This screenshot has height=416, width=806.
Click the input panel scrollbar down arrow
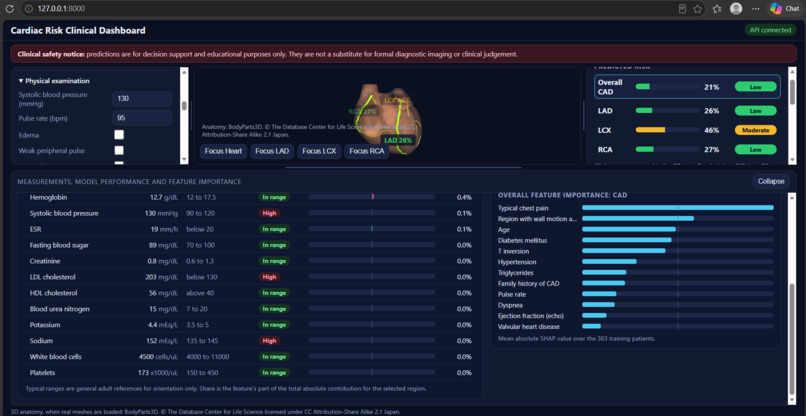tap(184, 160)
